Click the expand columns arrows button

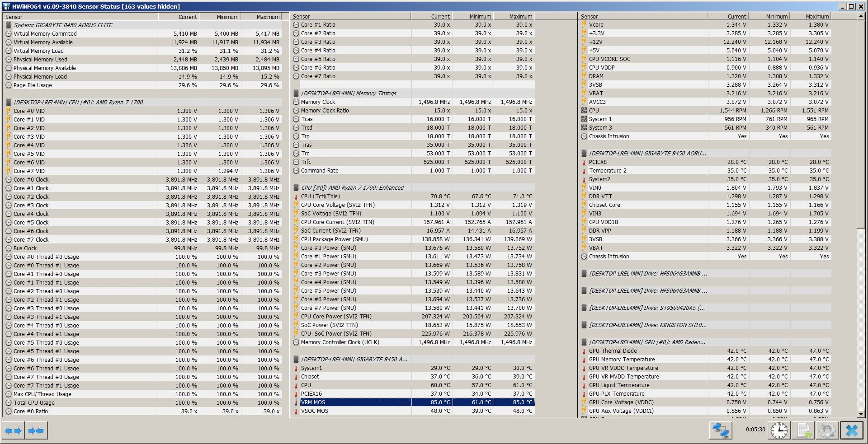[13, 431]
